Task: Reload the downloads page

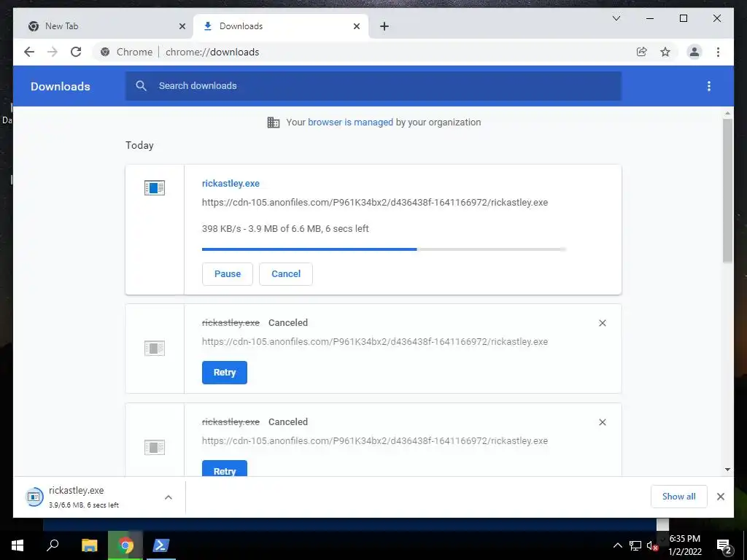Action: (x=76, y=52)
